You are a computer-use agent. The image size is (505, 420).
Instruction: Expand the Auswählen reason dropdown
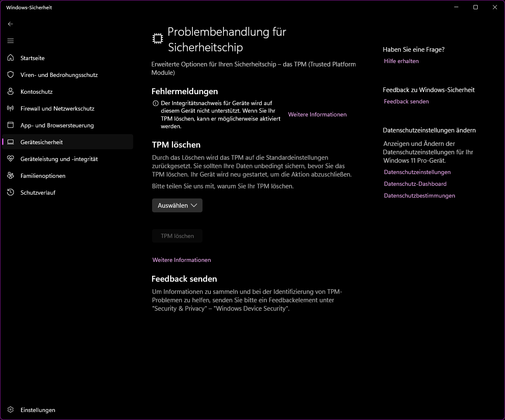pos(177,206)
